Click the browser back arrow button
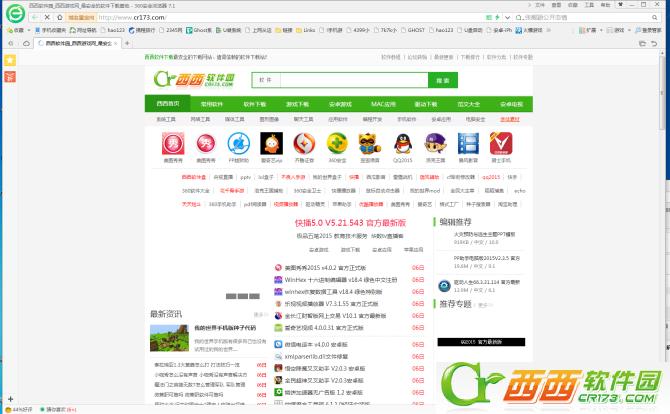The height and width of the screenshot is (414, 670). pos(35,18)
